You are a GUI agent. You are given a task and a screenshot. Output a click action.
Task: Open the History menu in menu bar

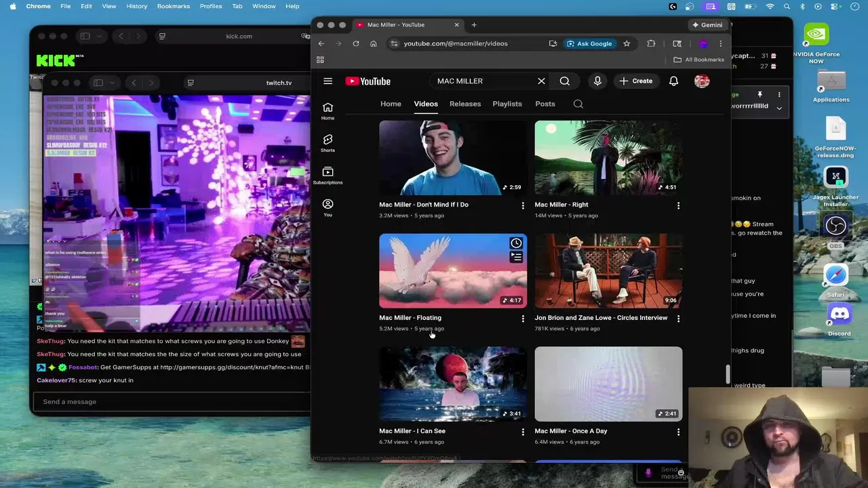(x=136, y=6)
